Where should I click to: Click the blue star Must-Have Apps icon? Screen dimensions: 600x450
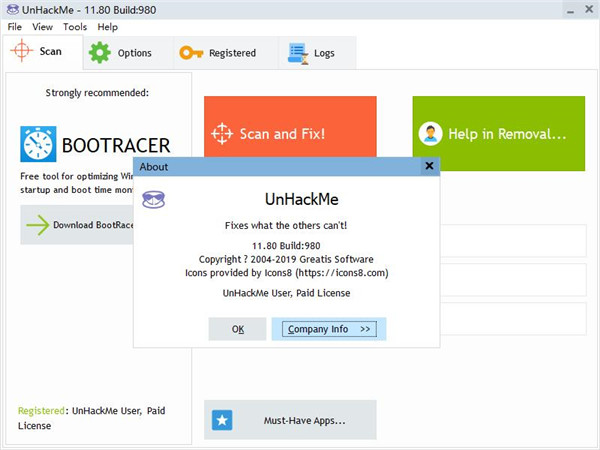222,420
